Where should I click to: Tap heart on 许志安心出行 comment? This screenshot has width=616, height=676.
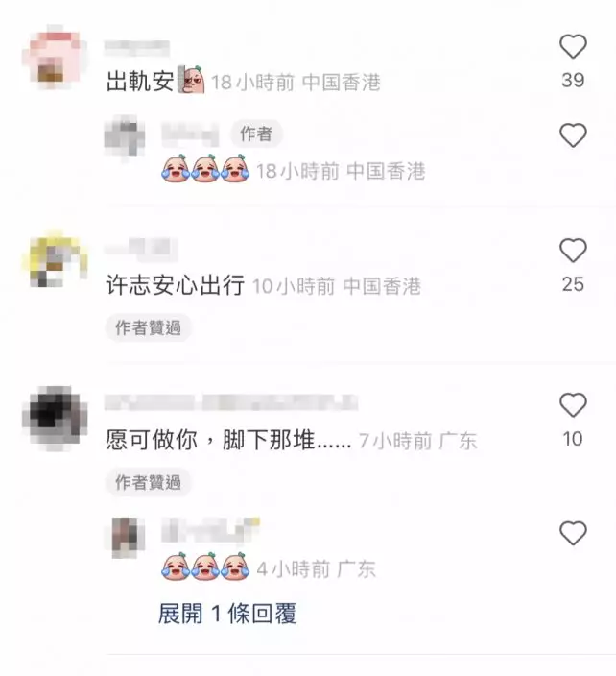(x=573, y=250)
